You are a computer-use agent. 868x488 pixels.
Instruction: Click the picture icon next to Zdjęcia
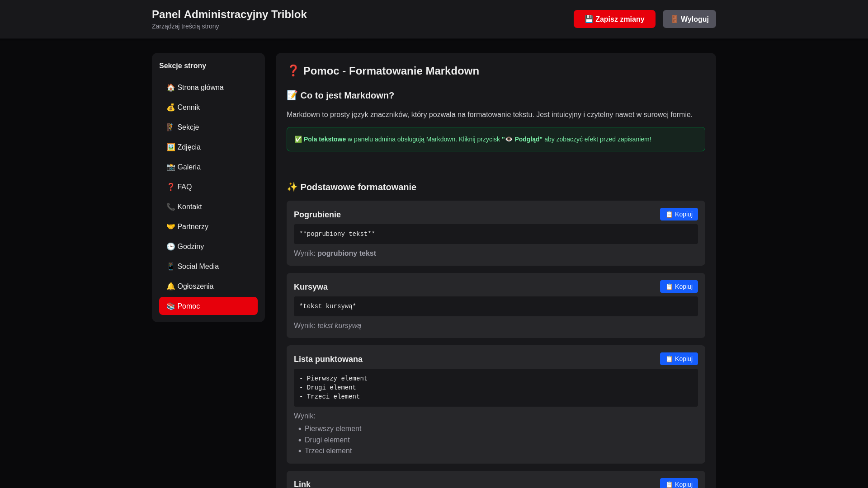click(170, 147)
